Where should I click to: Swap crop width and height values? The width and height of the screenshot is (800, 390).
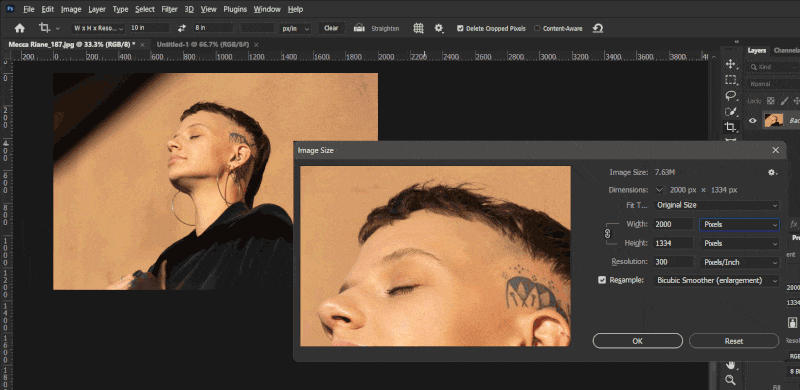(182, 28)
